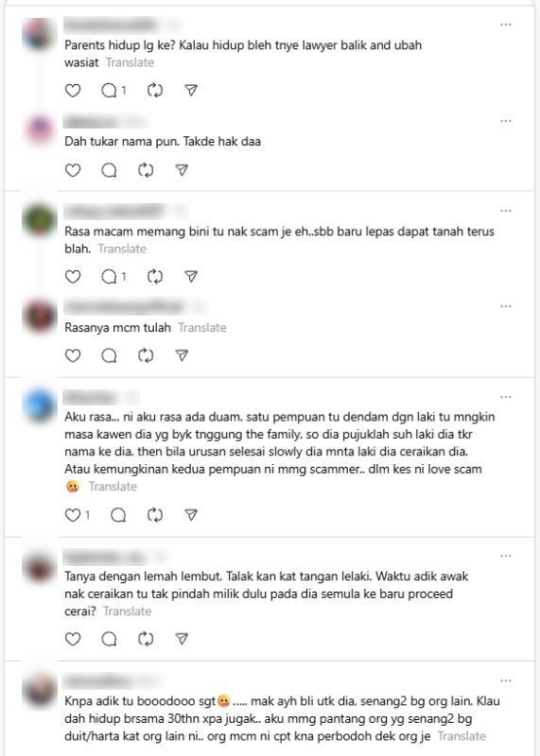This screenshot has height=756, width=540.
Task: Translate the 'Parents hidup lg ke' comment
Action: [130, 62]
